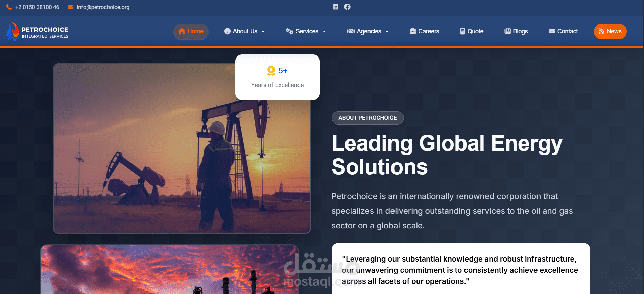Click the info icon beside About Us
Image resolution: width=644 pixels, height=294 pixels.
click(x=228, y=31)
